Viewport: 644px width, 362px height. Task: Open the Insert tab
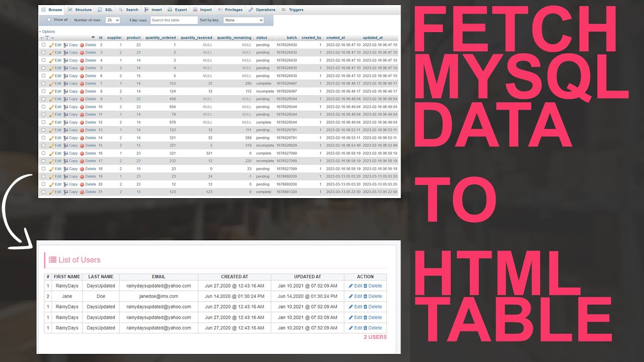[153, 10]
